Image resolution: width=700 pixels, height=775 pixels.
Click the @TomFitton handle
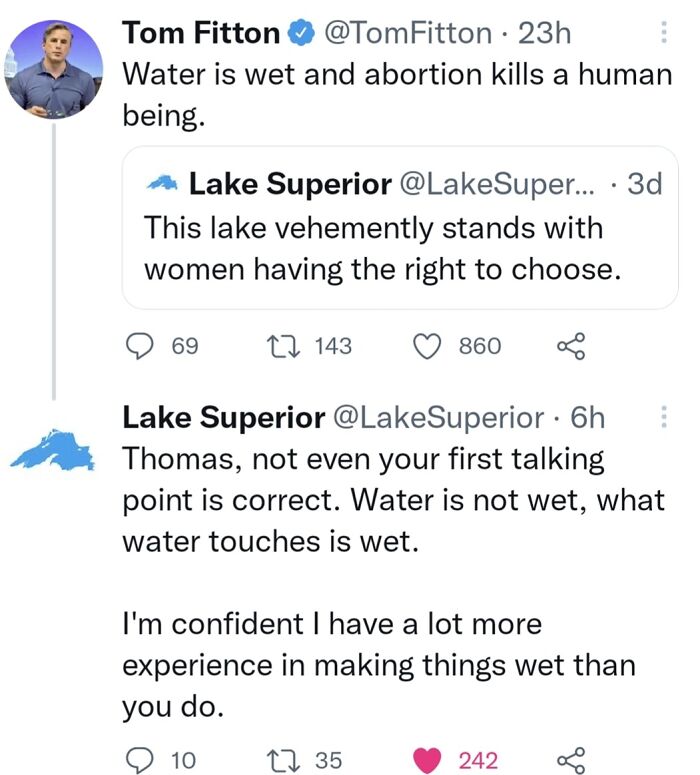pyautogui.click(x=404, y=33)
